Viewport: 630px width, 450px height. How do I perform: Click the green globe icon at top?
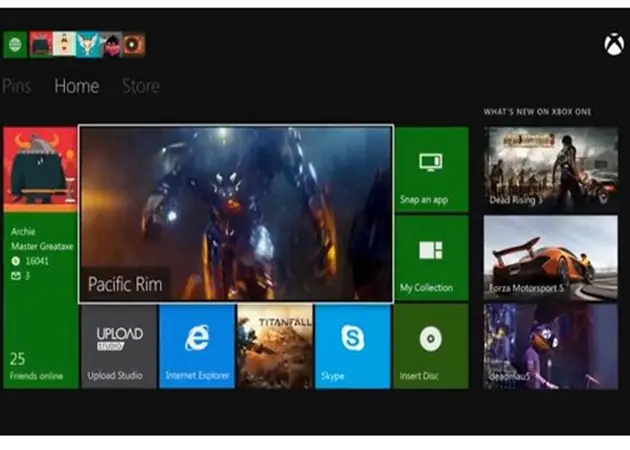point(15,45)
